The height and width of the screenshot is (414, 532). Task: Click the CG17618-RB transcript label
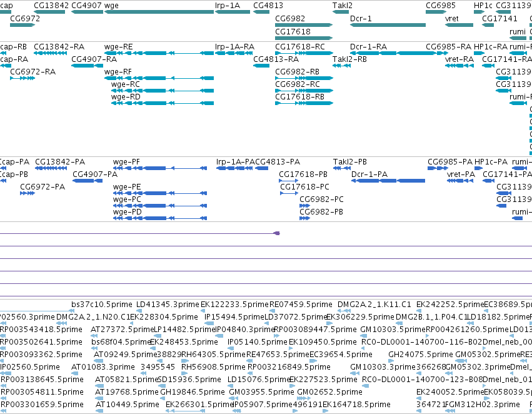click(x=299, y=97)
